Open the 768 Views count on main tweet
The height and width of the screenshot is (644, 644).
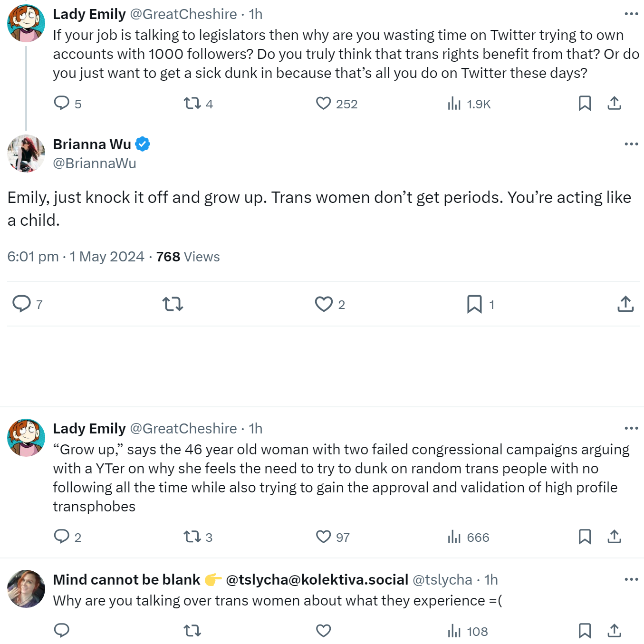(x=188, y=257)
